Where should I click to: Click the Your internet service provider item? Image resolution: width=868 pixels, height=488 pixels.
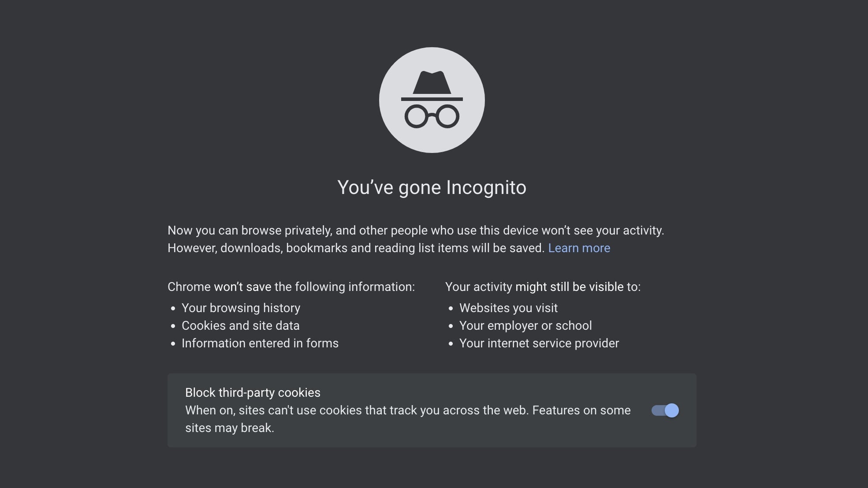pyautogui.click(x=539, y=343)
